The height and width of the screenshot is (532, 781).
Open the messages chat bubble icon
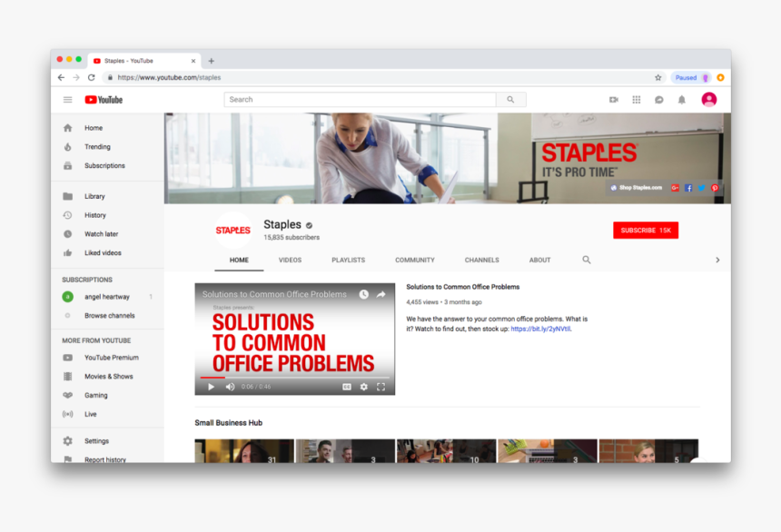coord(659,100)
